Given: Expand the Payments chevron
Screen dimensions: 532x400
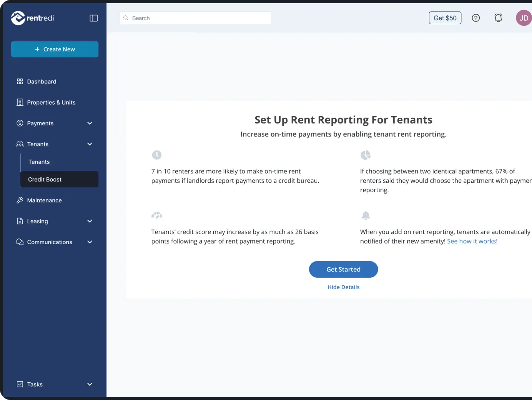Looking at the screenshot, I should [90, 123].
